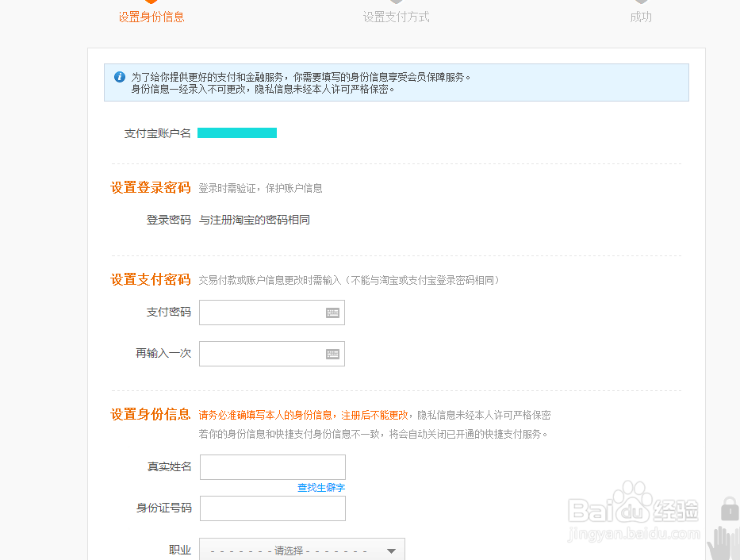Click the 真实姓名 input field

[273, 467]
